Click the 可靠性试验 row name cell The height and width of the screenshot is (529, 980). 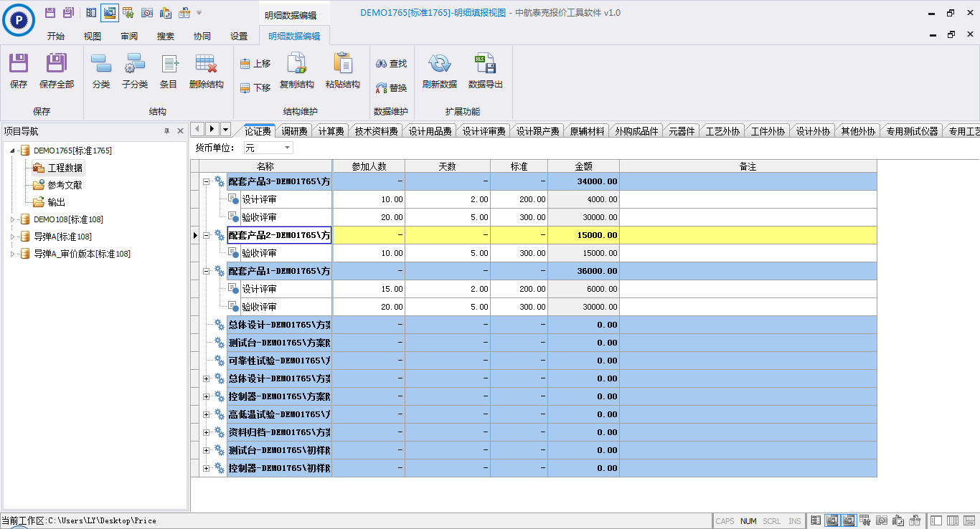[x=279, y=361]
